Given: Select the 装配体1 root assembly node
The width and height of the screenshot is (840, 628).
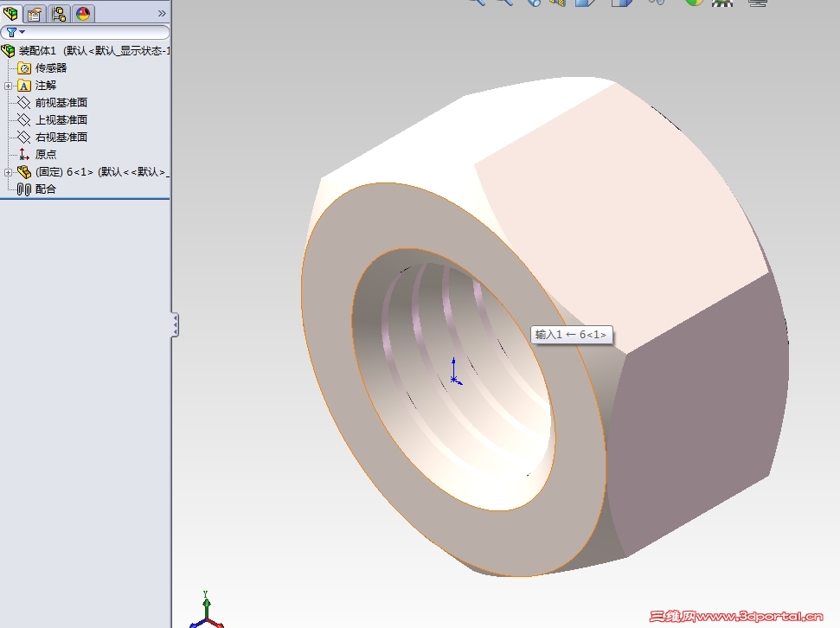Looking at the screenshot, I should [x=86, y=51].
